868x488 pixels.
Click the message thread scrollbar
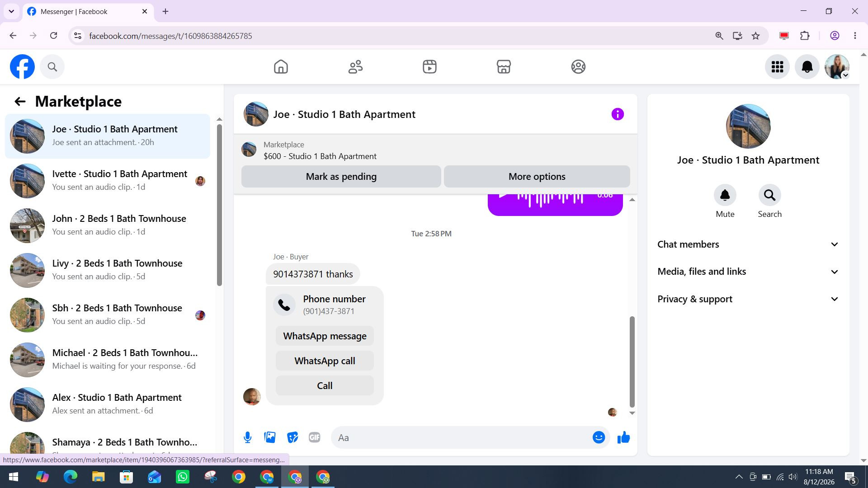tap(632, 361)
